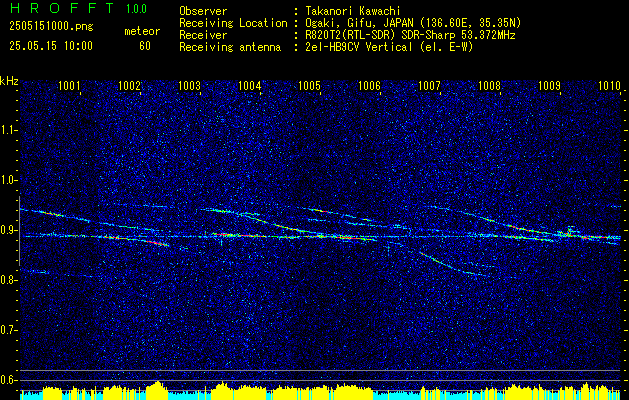The height and width of the screenshot is (400, 629).
Task: Click the 1003 time marker
Action: (x=189, y=85)
